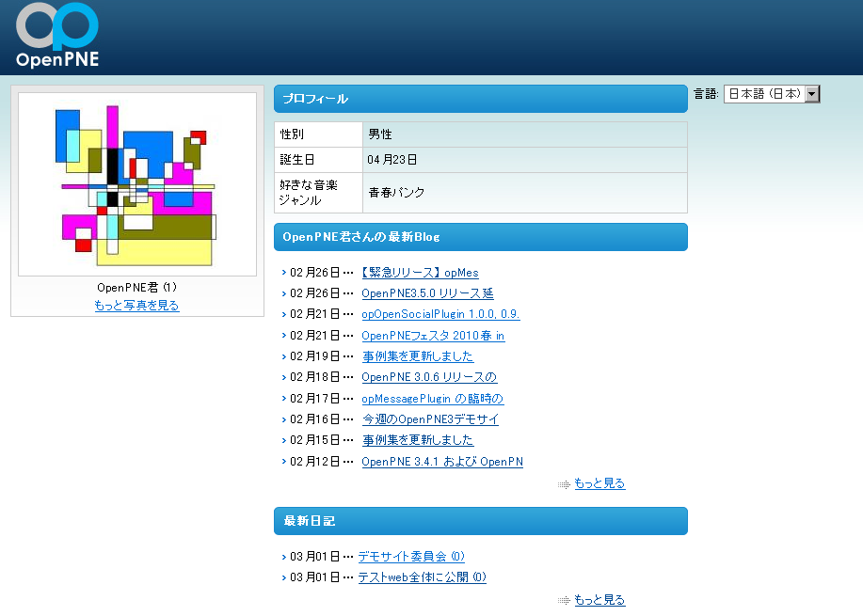Viewport: 863px width, 616px height.
Task: Open opMessagePlugin の臨時の blog entry
Action: coord(433,399)
